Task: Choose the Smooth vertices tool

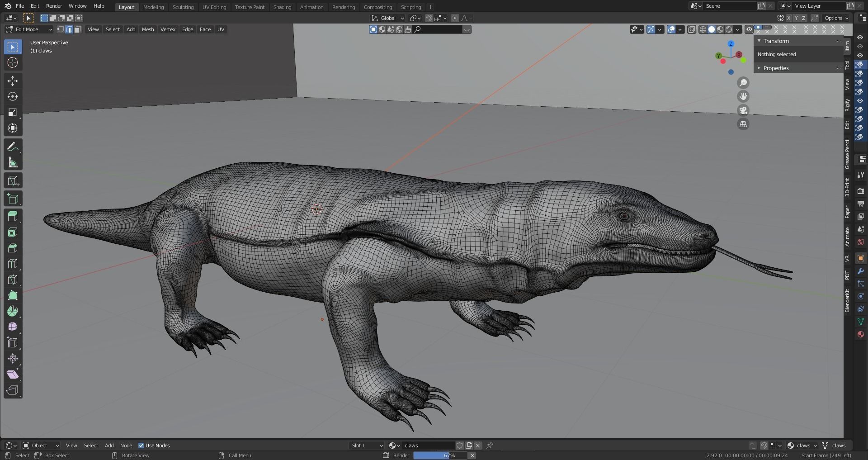Action: (x=13, y=327)
